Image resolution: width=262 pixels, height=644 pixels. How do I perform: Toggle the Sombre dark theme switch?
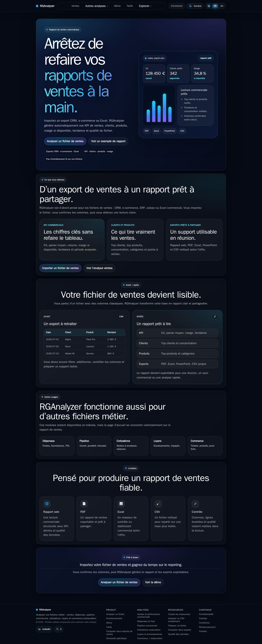pyautogui.click(x=195, y=6)
